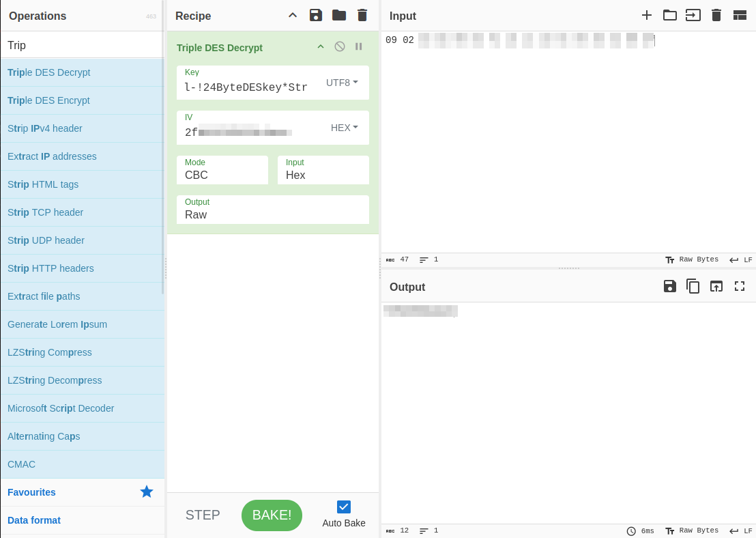Image resolution: width=756 pixels, height=538 pixels.
Task: Copy the output to clipboard
Action: (x=693, y=286)
